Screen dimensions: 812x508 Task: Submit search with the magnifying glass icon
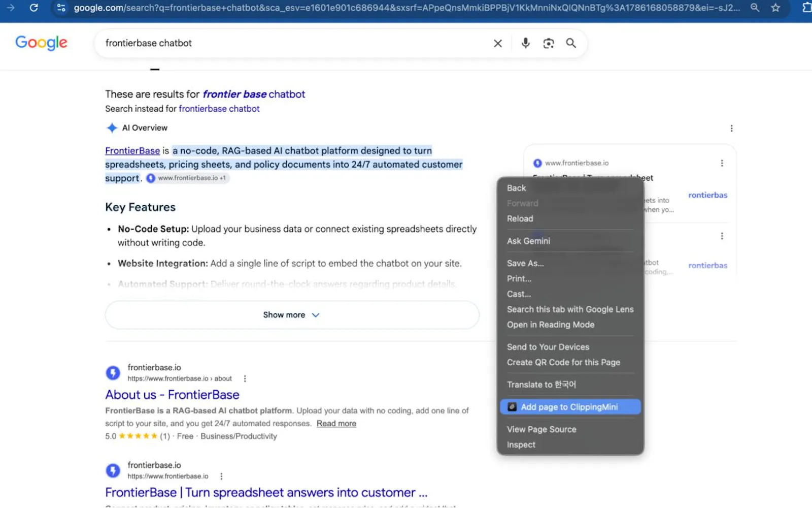click(x=571, y=43)
